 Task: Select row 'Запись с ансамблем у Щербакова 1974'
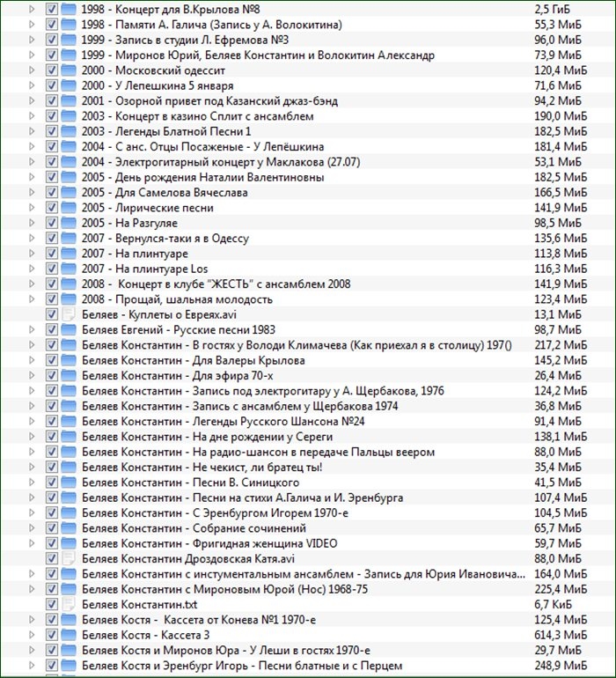[x=308, y=406]
